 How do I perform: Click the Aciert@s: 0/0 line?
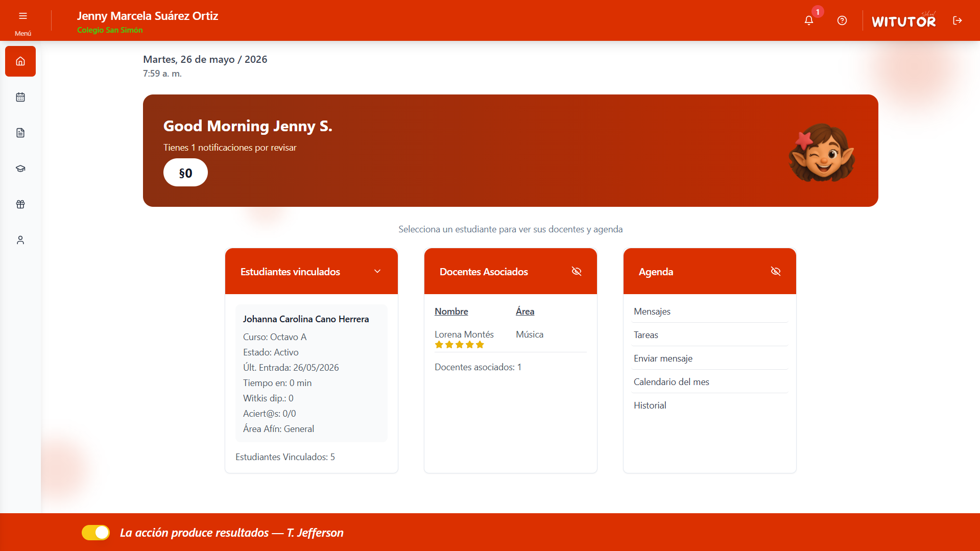(270, 414)
